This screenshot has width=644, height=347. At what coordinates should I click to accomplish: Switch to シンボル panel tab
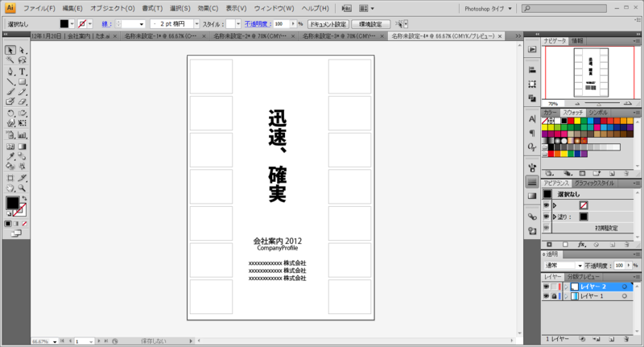point(598,113)
